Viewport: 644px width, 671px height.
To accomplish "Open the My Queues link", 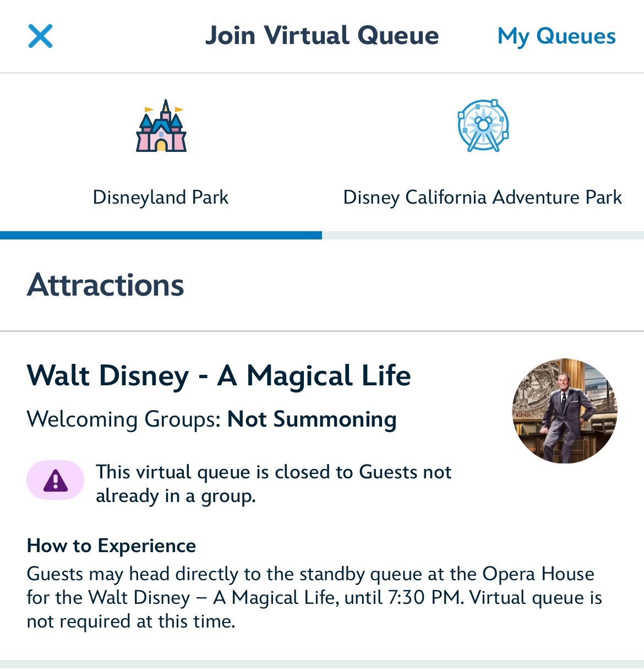I will [x=556, y=36].
